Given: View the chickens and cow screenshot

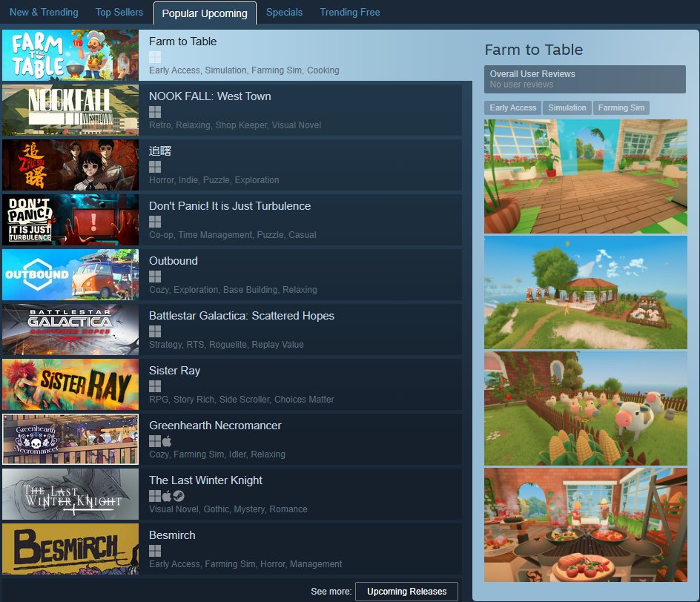Looking at the screenshot, I should tap(586, 408).
